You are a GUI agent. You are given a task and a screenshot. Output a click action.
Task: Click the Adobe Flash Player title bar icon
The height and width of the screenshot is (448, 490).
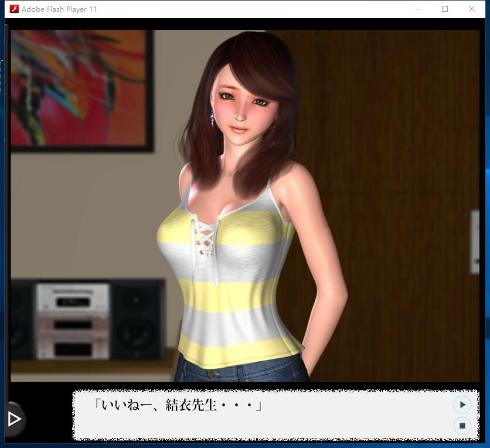click(14, 9)
